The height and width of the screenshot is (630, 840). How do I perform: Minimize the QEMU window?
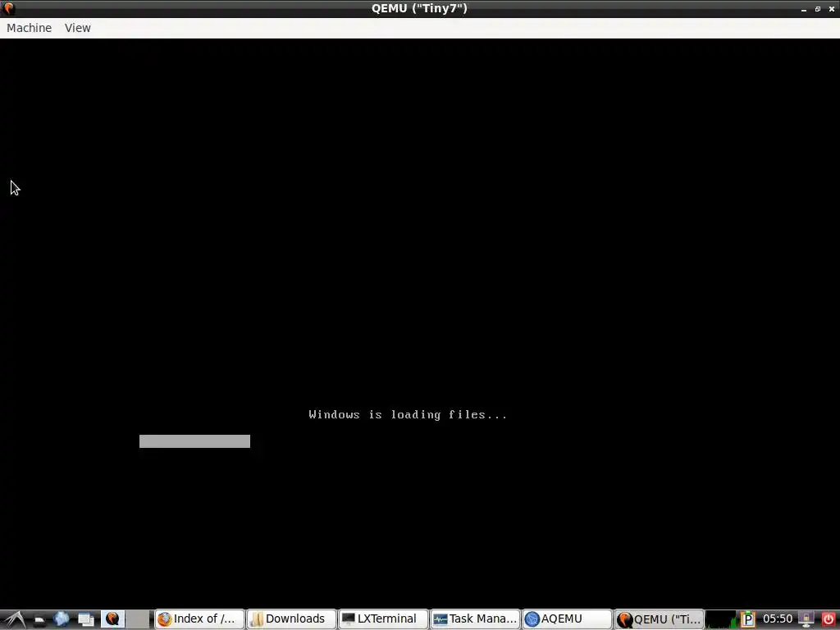coord(804,9)
